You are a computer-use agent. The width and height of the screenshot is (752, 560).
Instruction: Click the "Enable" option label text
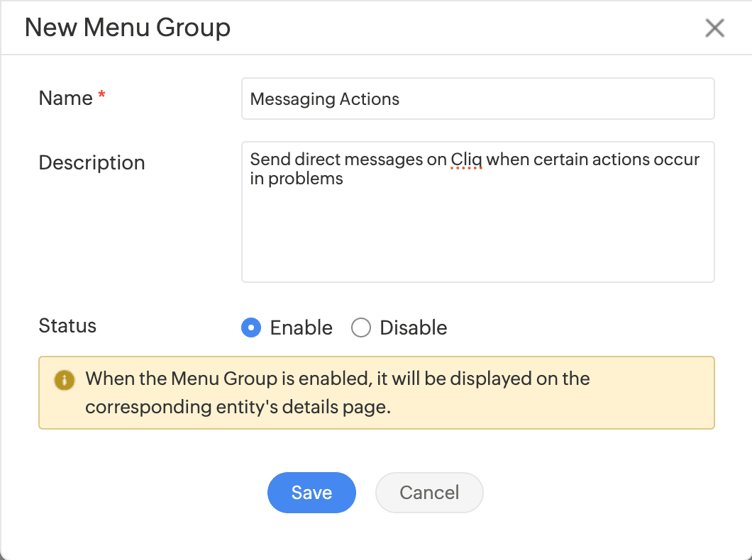pos(302,327)
